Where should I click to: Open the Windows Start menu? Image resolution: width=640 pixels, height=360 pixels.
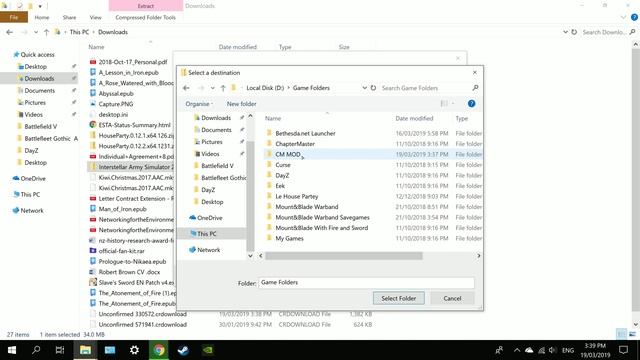pyautogui.click(x=12, y=350)
